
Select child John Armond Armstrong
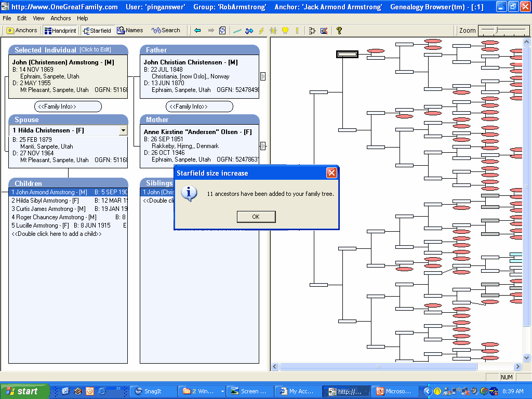[68, 192]
